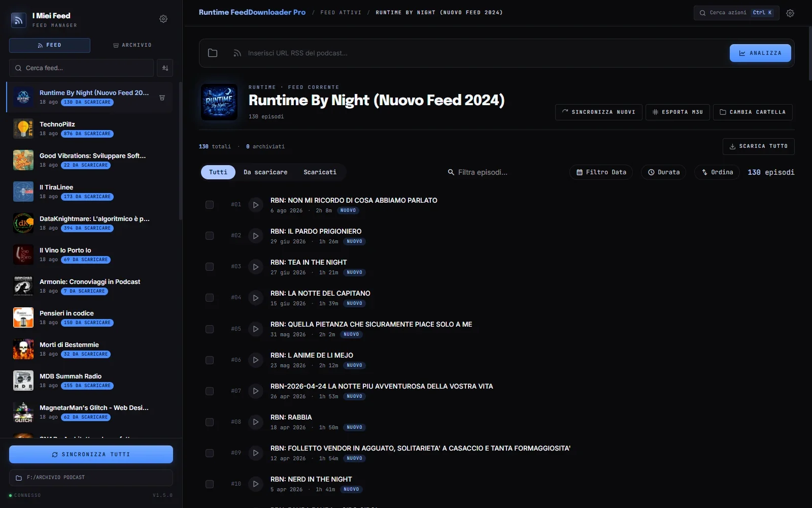Viewport: 812px width, 508px height.
Task: Open feed manager settings gear in sidebar
Action: (x=163, y=19)
